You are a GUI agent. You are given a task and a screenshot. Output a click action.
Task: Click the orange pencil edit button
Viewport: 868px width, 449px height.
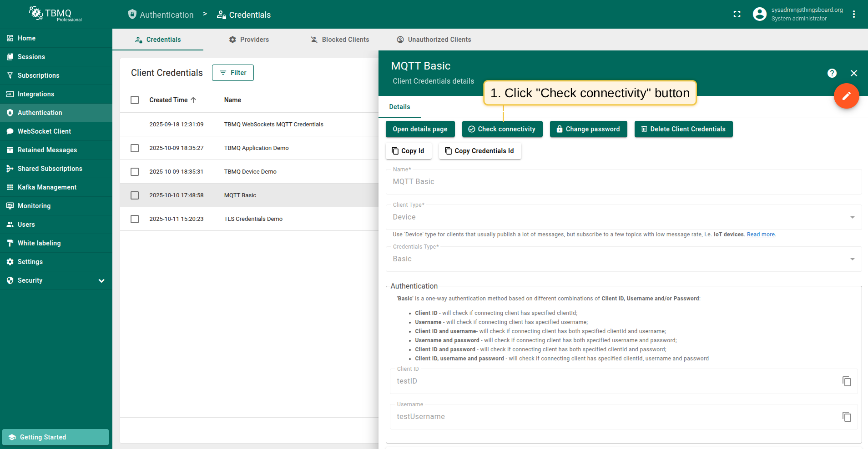tap(846, 96)
